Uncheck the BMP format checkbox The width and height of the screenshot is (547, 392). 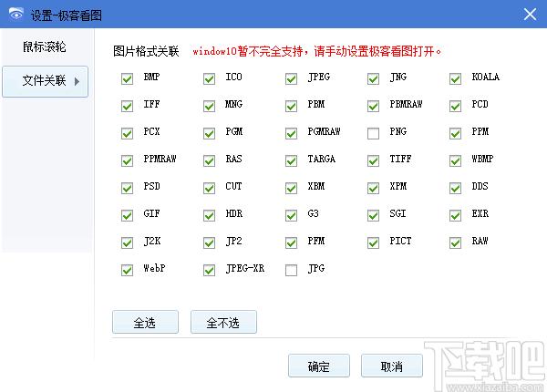(127, 78)
